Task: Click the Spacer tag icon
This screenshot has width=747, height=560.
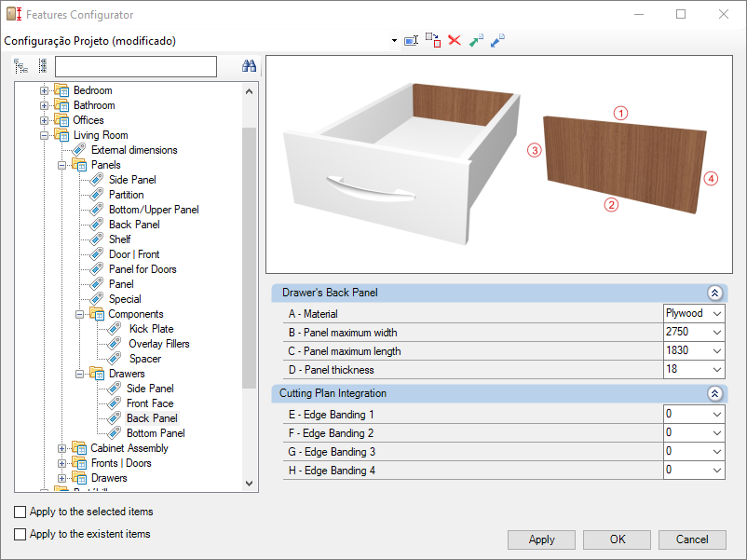Action: click(115, 359)
